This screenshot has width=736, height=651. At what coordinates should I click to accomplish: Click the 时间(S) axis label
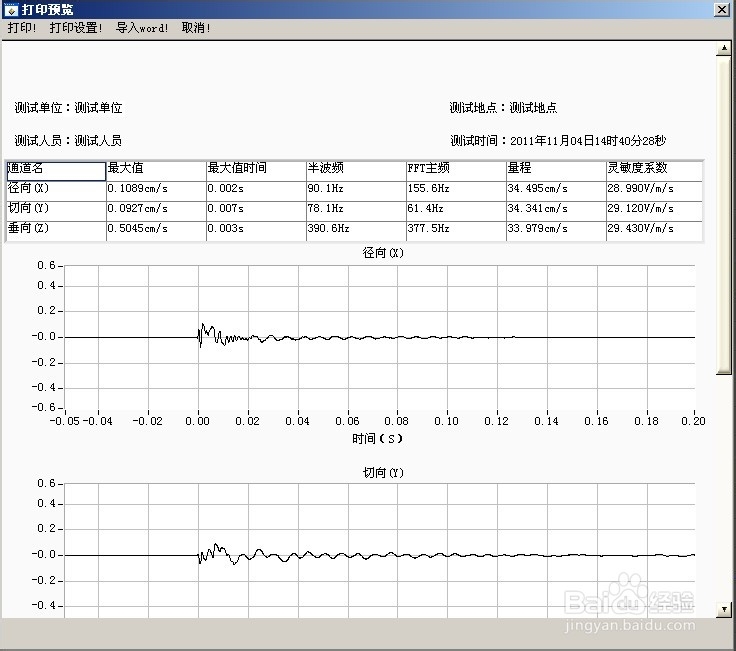coord(377,438)
